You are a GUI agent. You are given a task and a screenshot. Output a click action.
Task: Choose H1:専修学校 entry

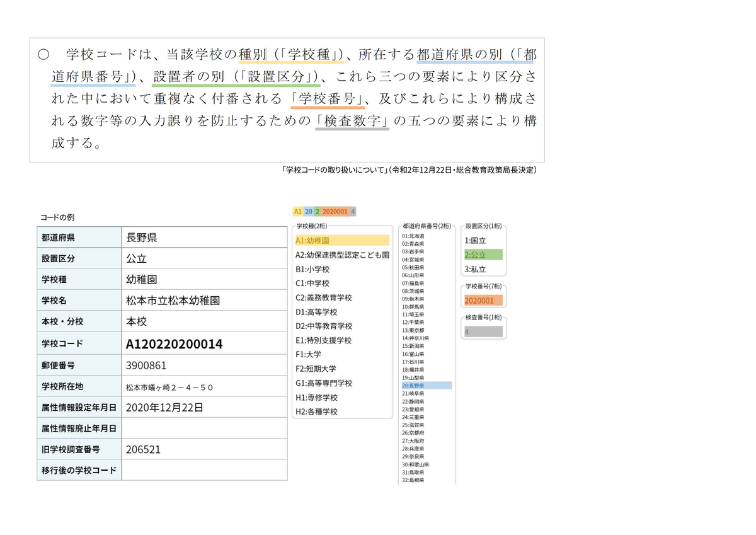[316, 398]
